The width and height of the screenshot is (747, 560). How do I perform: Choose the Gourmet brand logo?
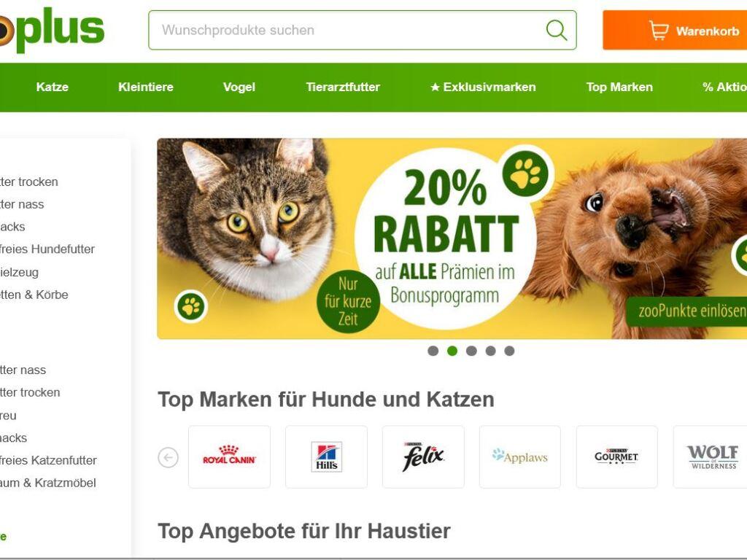[617, 456]
